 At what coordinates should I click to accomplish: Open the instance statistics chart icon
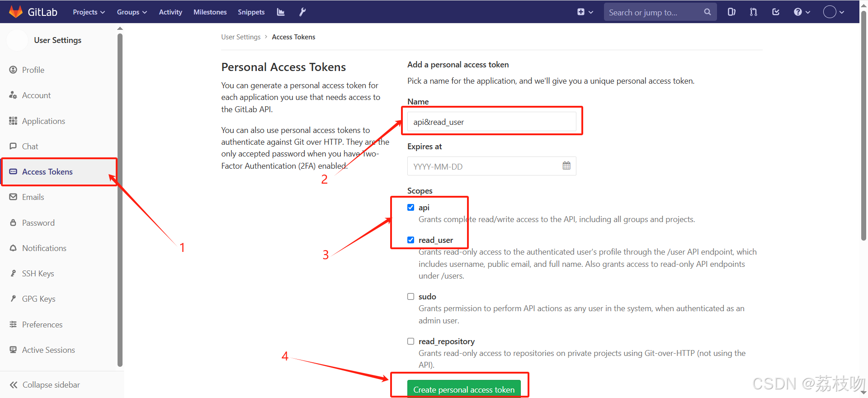pyautogui.click(x=281, y=12)
